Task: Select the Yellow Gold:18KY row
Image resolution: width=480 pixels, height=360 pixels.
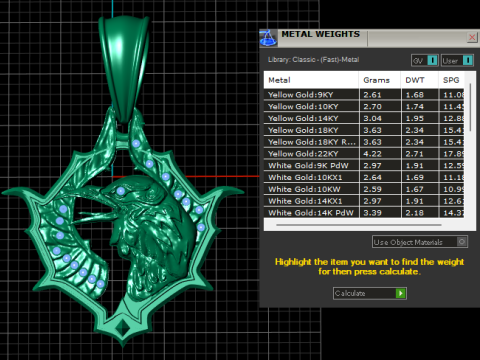Action: pos(364,130)
